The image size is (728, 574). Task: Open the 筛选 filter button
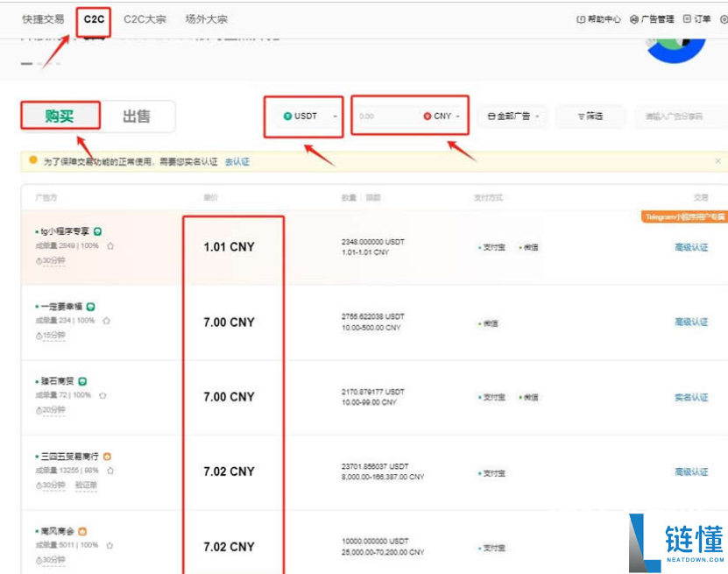point(590,116)
